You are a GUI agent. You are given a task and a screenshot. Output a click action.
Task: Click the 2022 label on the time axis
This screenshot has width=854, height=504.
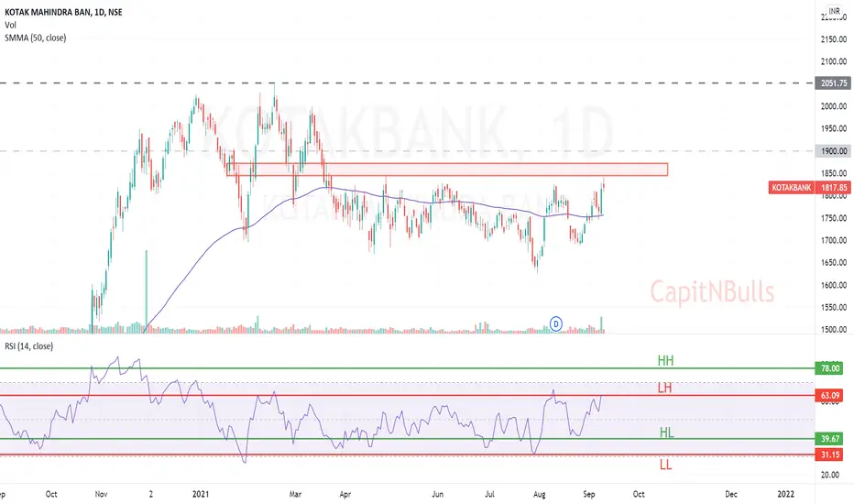785,494
